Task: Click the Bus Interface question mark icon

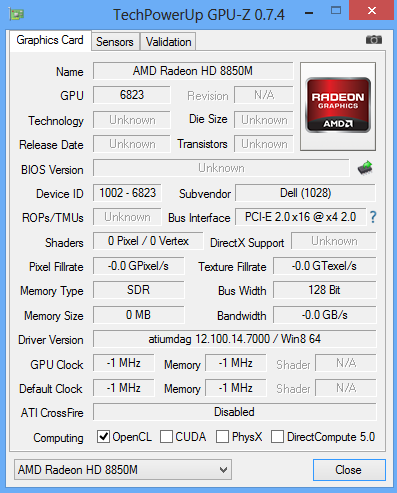Action: (373, 217)
